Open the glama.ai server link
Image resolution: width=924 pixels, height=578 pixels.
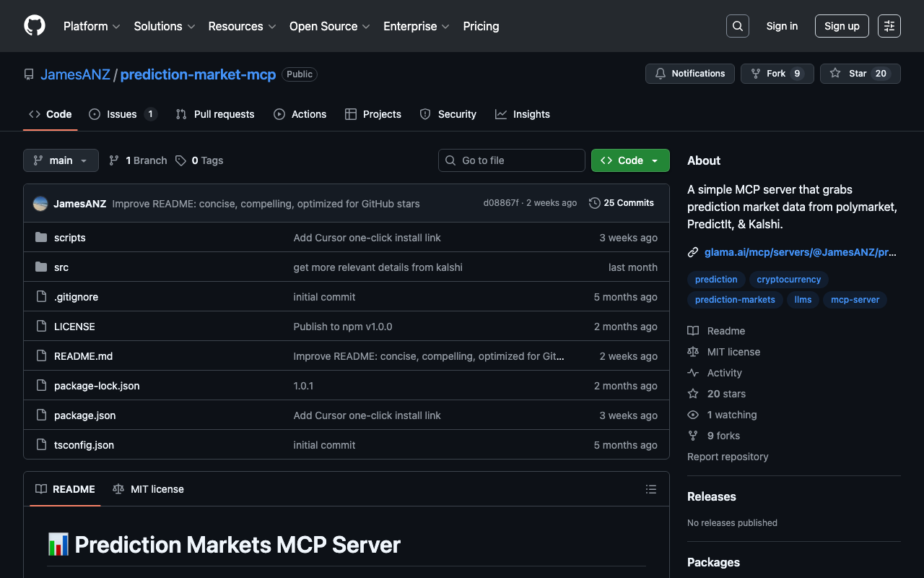[x=800, y=252]
